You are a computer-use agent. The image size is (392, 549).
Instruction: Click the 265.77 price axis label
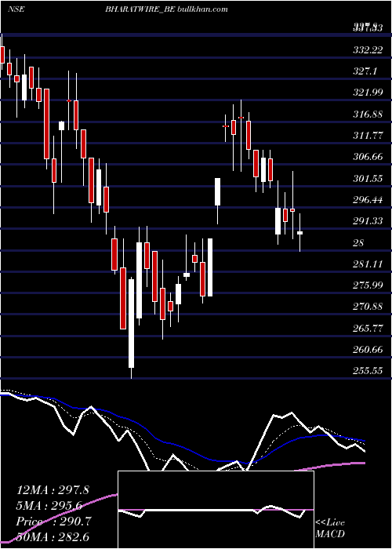pyautogui.click(x=368, y=329)
